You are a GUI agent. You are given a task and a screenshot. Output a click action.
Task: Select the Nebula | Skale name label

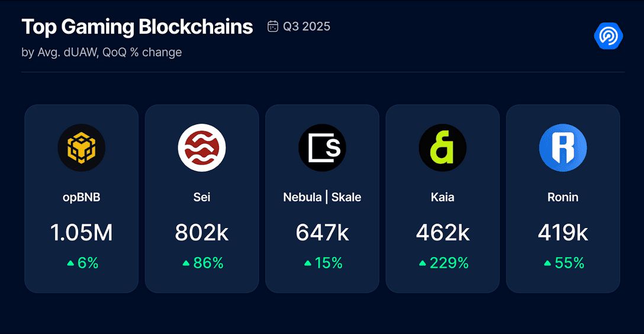[322, 197]
